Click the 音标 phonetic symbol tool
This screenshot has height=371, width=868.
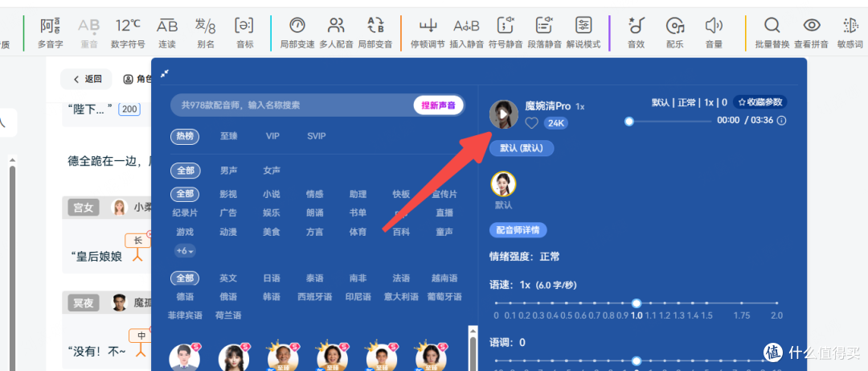coord(244,33)
